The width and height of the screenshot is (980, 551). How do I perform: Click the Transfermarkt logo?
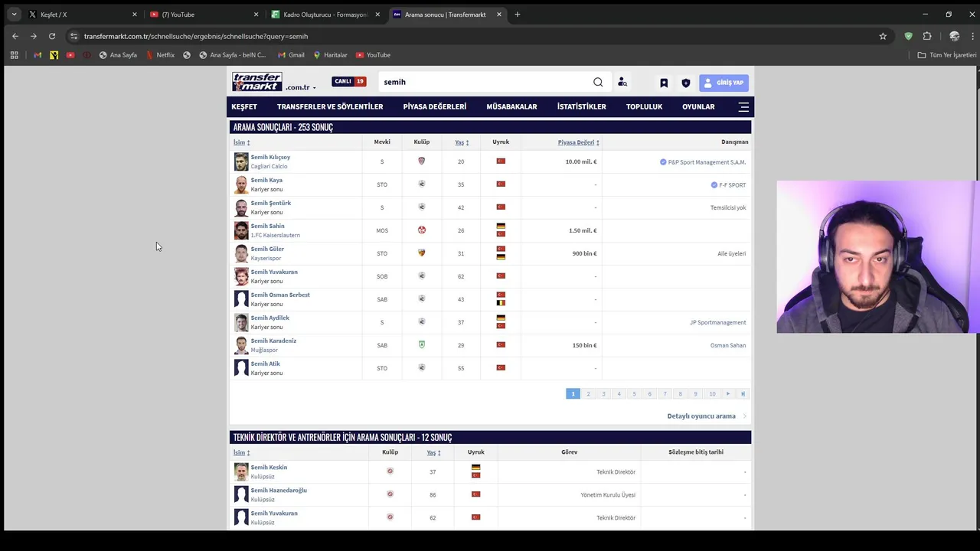[257, 82]
